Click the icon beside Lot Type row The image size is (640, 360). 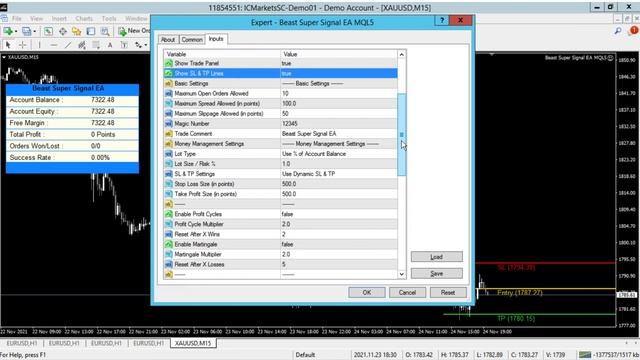point(169,154)
